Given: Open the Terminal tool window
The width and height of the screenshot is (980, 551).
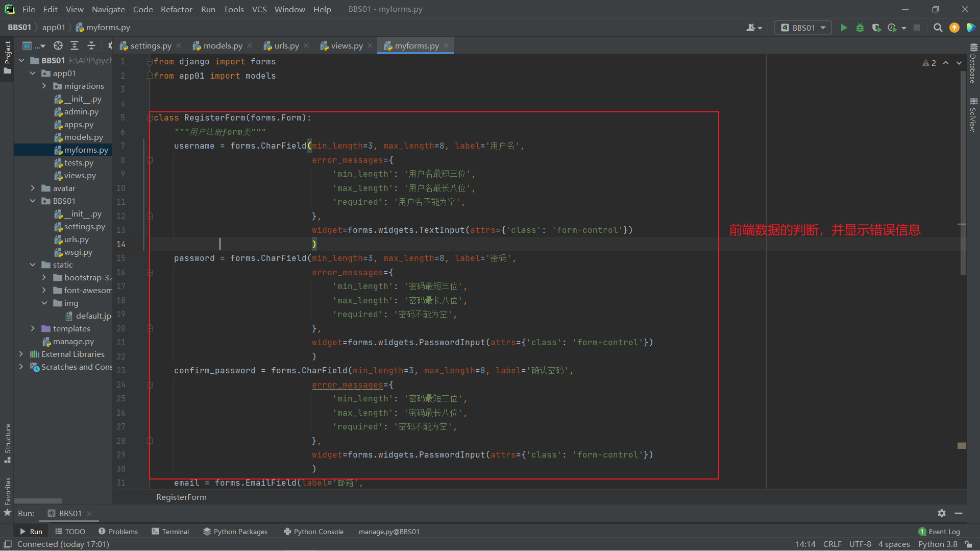Looking at the screenshot, I should click(x=170, y=532).
